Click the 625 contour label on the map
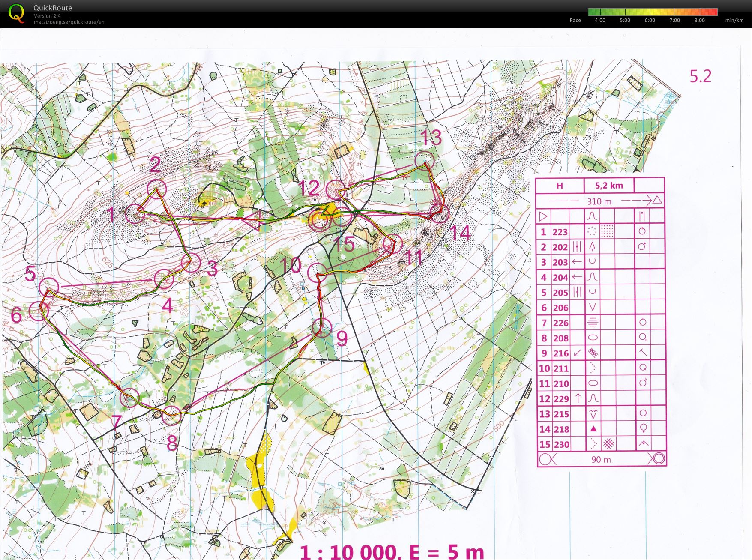Screen dimensions: 752x560 (x=107, y=262)
